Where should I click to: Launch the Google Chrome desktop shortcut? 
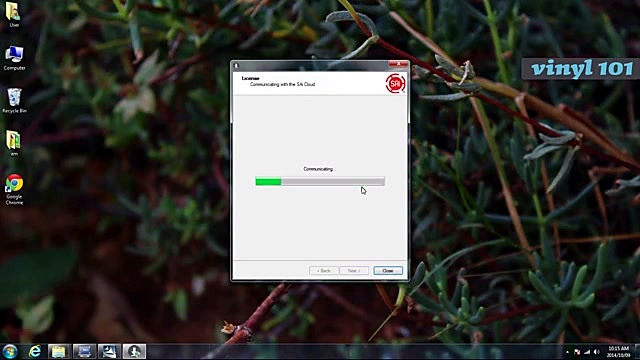coord(14,189)
